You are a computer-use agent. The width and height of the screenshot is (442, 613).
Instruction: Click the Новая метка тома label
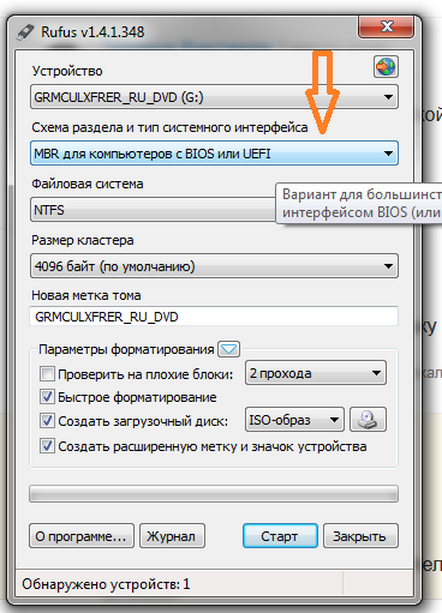point(86,296)
